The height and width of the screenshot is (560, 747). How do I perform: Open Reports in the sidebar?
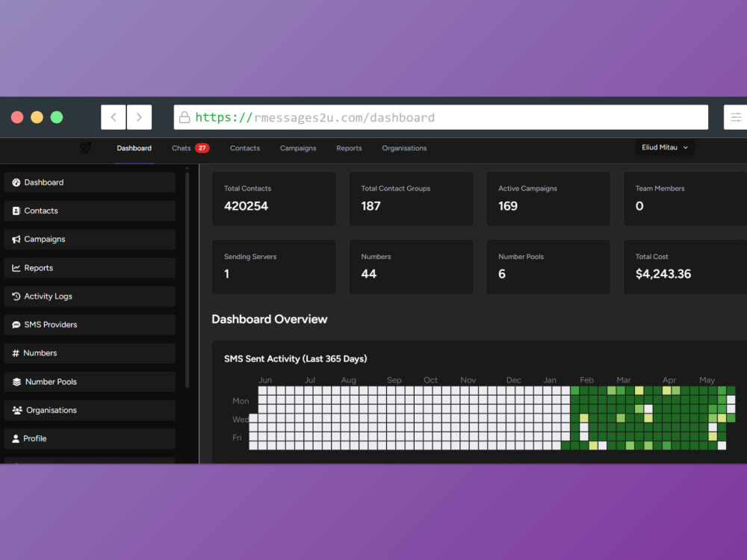point(90,268)
